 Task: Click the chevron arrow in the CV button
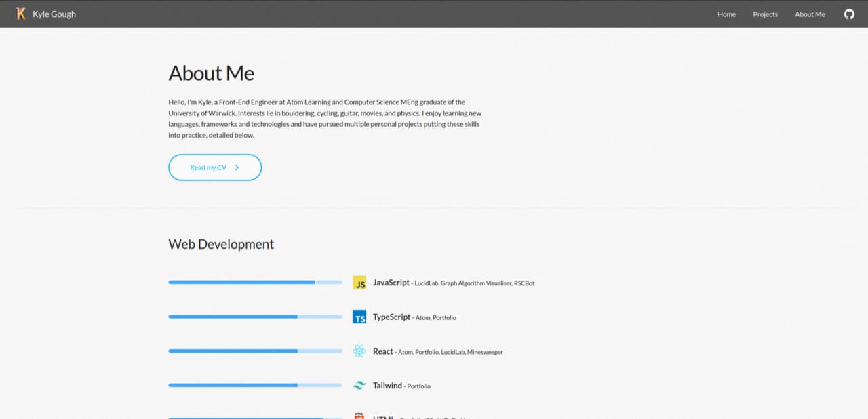tap(237, 167)
